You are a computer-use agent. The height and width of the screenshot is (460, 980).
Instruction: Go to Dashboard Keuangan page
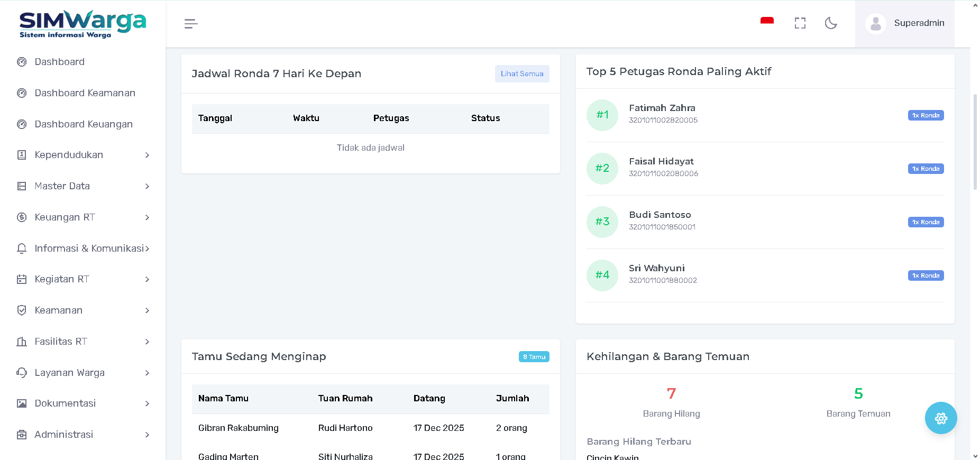coord(84,124)
